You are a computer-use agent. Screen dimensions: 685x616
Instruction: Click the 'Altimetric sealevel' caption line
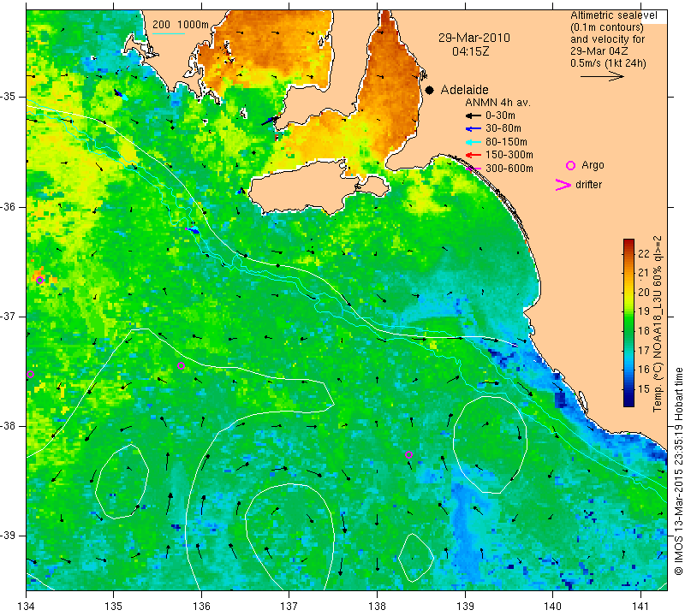click(613, 15)
